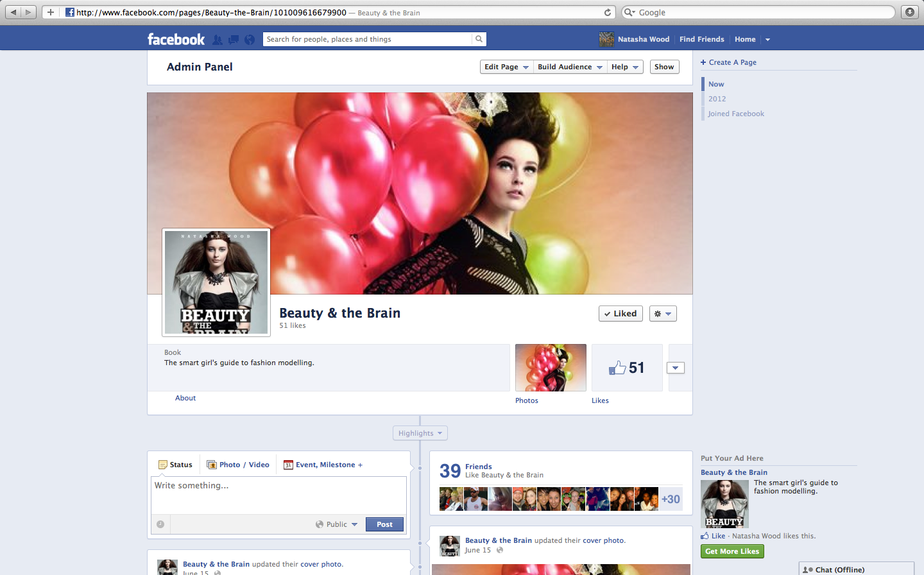Open the Highlights filter dropdown
The height and width of the screenshot is (575, 924).
tap(420, 433)
